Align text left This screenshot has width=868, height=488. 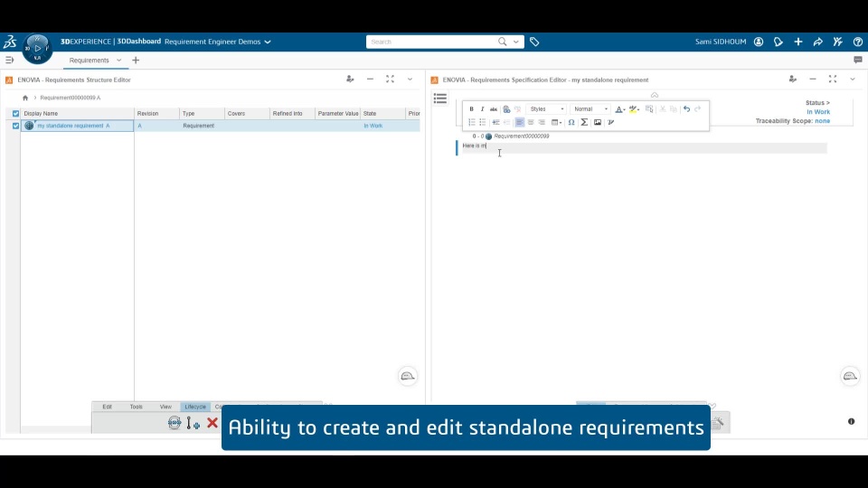pos(519,122)
